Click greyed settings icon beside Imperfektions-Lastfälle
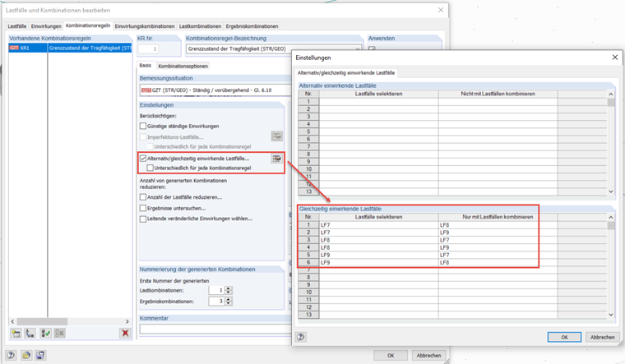This screenshot has height=364, width=625. (277, 136)
